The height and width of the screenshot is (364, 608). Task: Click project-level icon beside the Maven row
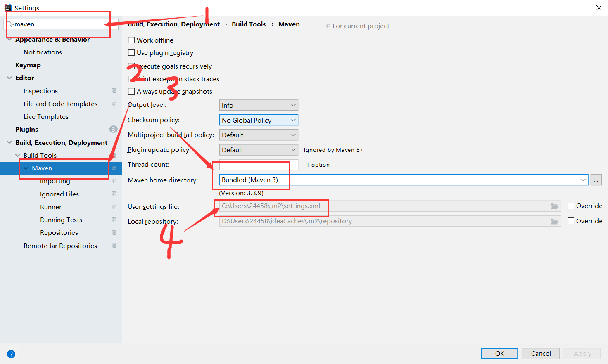(114, 168)
